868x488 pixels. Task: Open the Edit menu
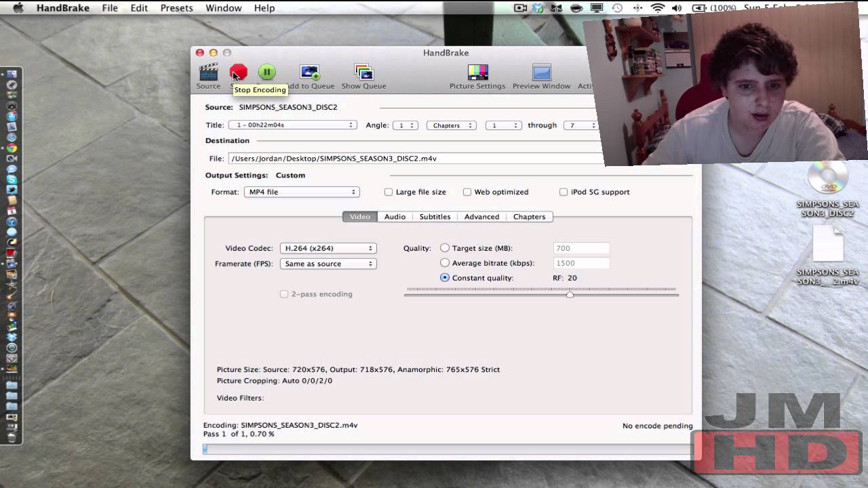[x=139, y=8]
